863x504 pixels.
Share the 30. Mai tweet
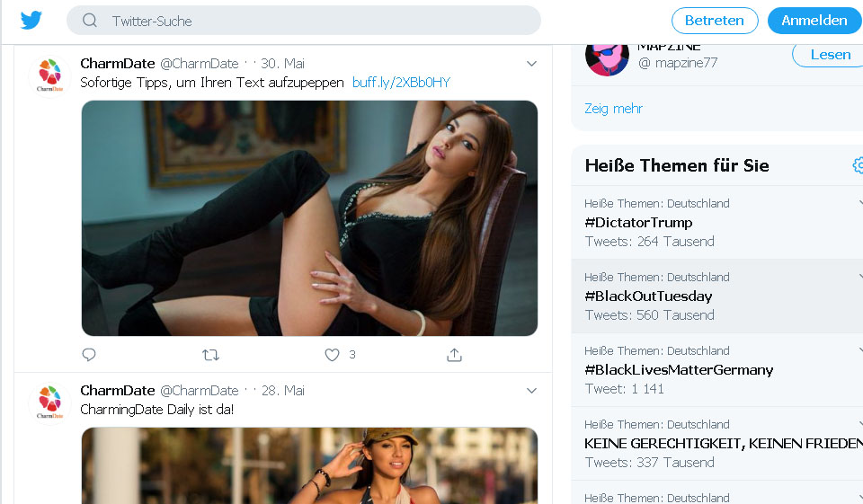454,355
